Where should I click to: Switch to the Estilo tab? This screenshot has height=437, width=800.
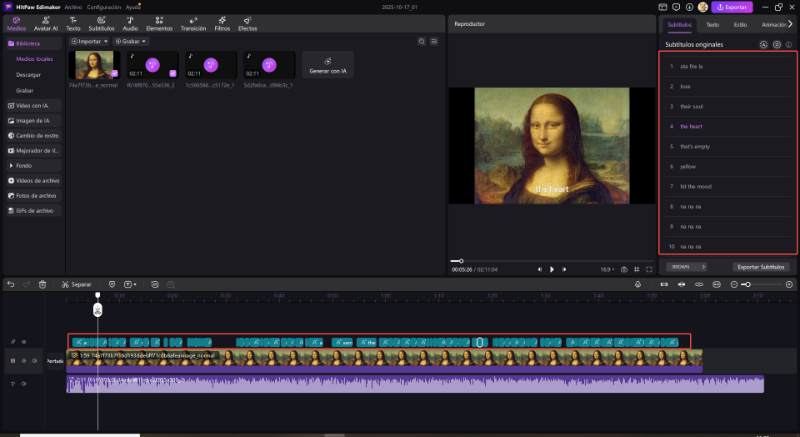pos(740,24)
